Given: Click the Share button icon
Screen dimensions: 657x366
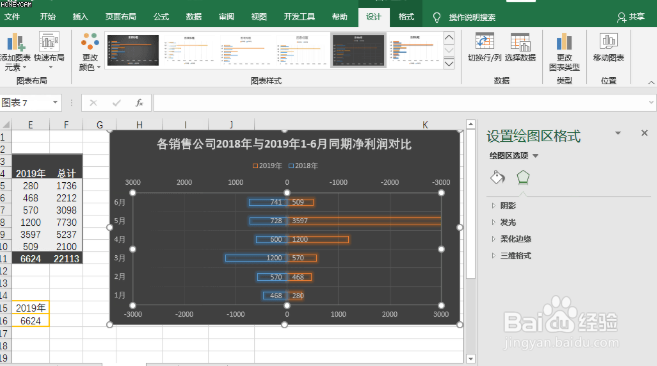Looking at the screenshot, I should point(621,17).
